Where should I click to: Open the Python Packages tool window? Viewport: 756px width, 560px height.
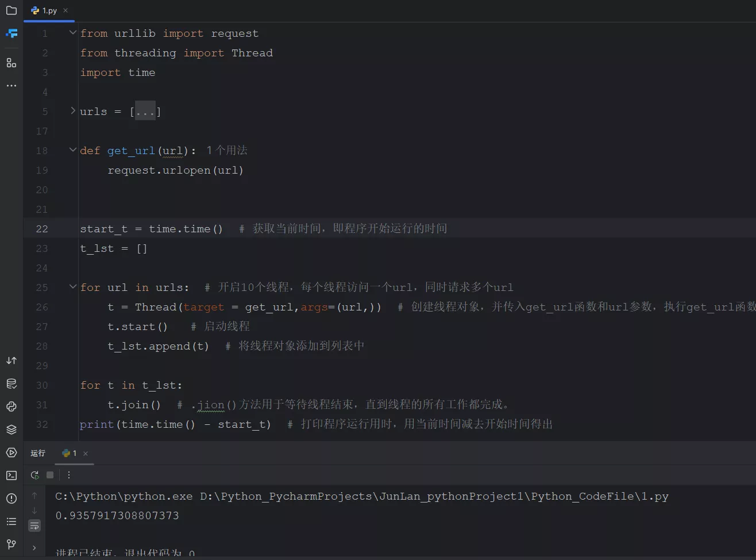coord(11,429)
